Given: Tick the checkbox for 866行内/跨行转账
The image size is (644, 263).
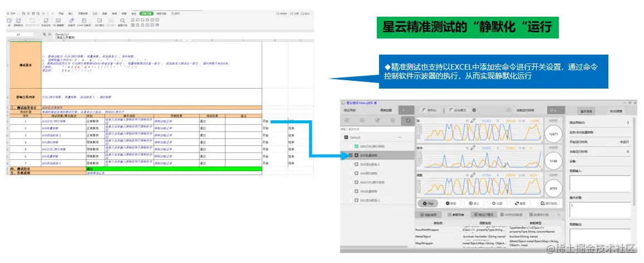Looking at the screenshot, I should [350, 182].
